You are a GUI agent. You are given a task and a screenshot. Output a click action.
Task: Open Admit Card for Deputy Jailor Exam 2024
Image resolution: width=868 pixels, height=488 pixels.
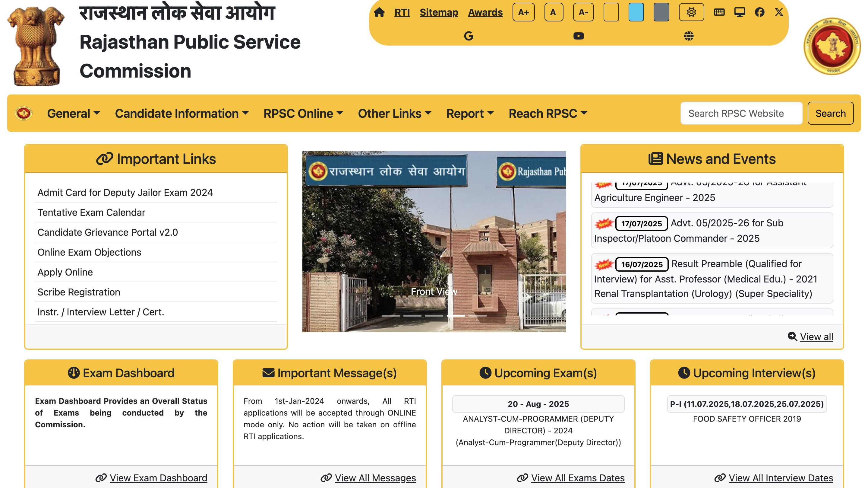pyautogui.click(x=125, y=192)
